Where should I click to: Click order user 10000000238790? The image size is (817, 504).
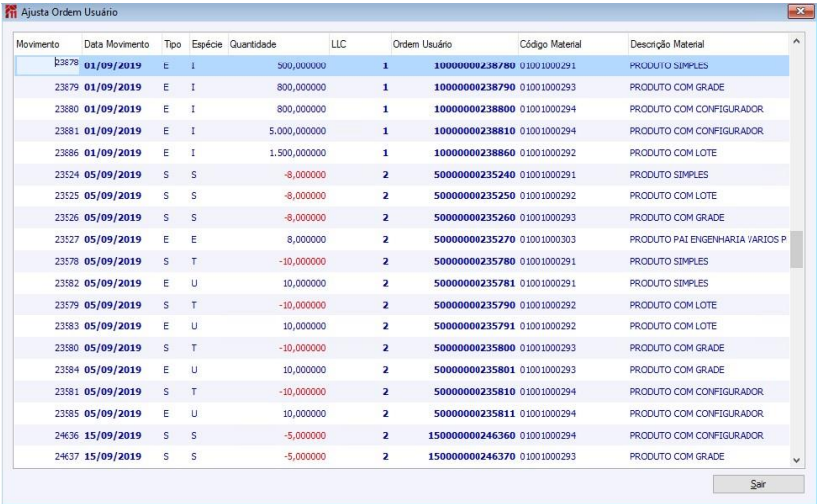[x=475, y=87]
